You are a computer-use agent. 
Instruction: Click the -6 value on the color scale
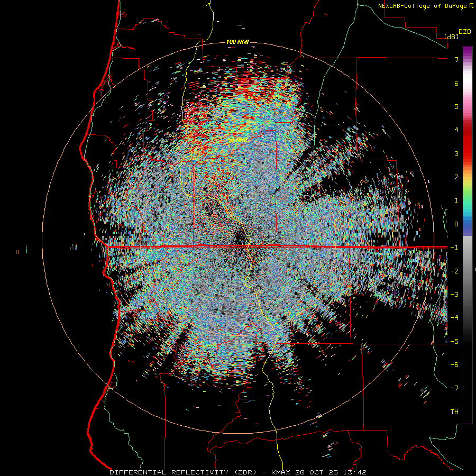coord(454,365)
